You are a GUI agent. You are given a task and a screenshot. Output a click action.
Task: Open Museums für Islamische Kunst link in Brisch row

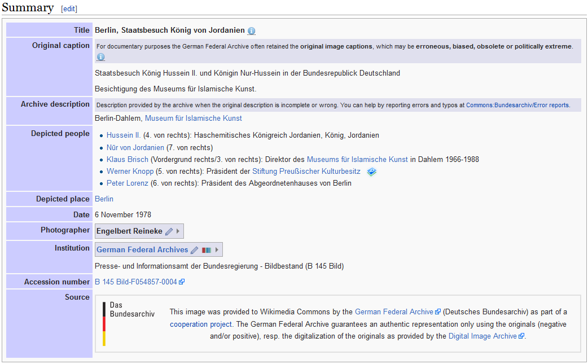(x=357, y=160)
